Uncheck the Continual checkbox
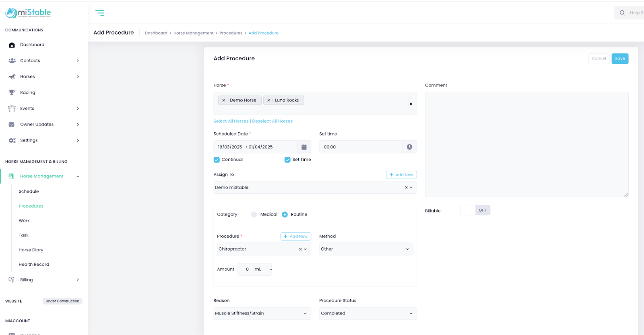This screenshot has height=335, width=644. tap(217, 160)
